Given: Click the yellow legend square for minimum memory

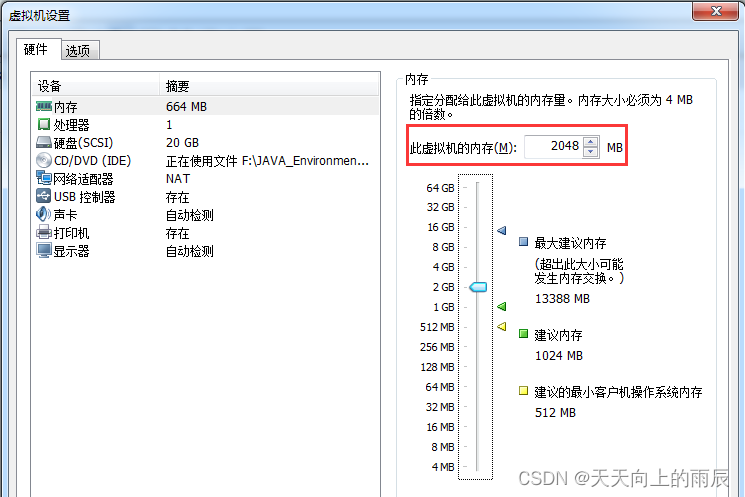Looking at the screenshot, I should pos(523,391).
